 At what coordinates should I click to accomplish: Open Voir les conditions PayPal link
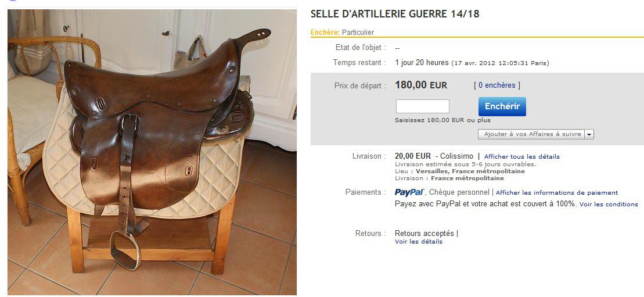pos(609,204)
